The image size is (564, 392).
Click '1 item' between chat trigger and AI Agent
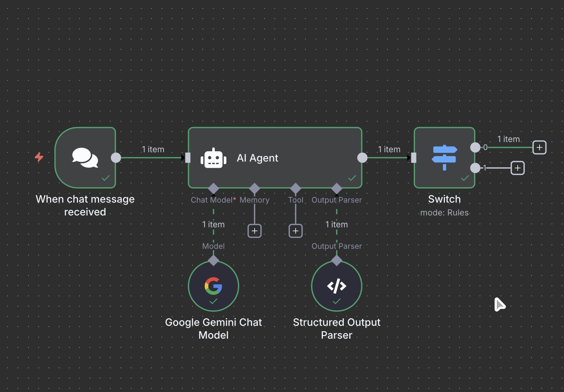153,149
